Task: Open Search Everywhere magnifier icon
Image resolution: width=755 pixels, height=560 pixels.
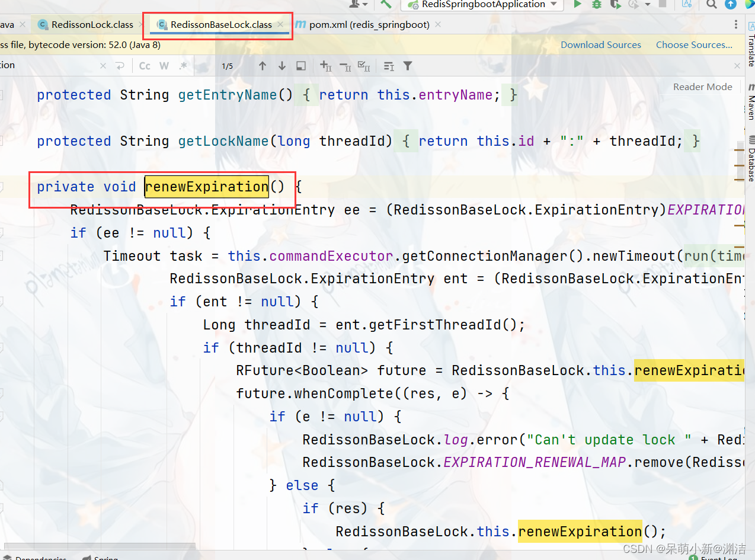Action: 712,4
